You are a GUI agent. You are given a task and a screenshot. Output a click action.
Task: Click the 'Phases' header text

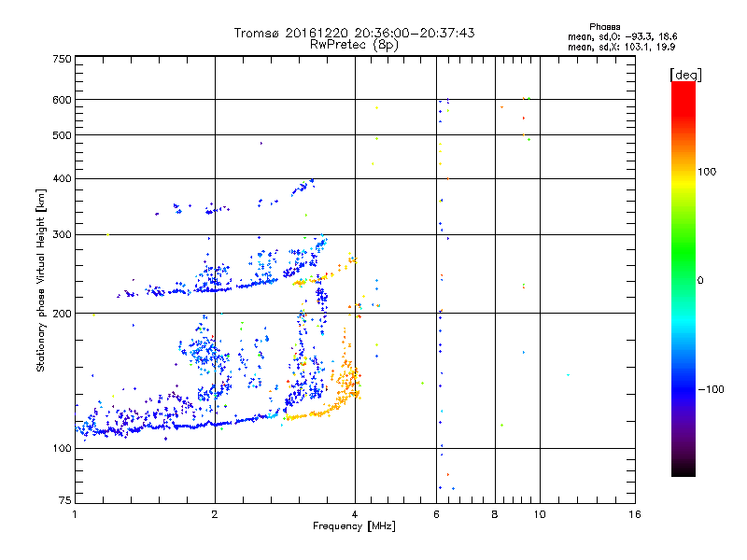(604, 27)
